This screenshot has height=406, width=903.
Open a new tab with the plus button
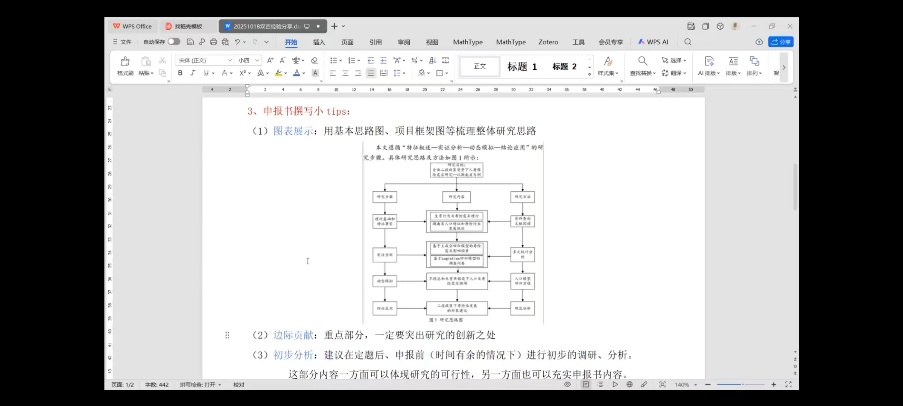[x=334, y=25]
